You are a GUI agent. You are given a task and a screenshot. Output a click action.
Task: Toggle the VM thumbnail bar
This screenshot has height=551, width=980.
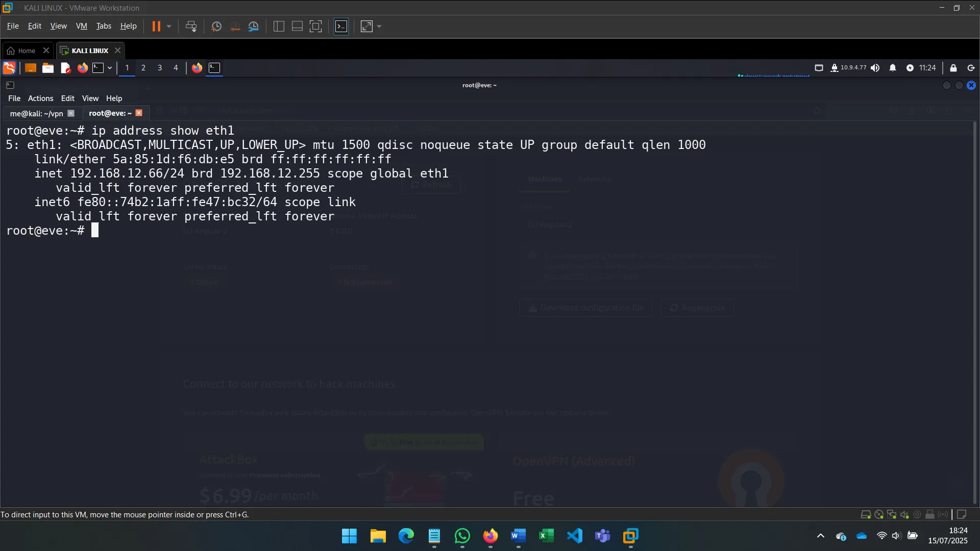[297, 26]
